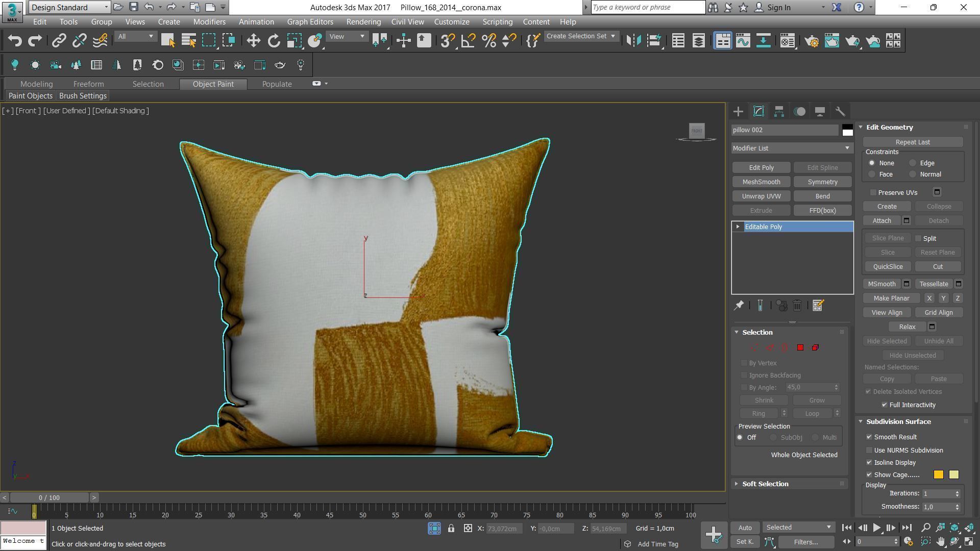Click the Undo arrow in main toolbar
The height and width of the screenshot is (551, 980).
[x=15, y=41]
